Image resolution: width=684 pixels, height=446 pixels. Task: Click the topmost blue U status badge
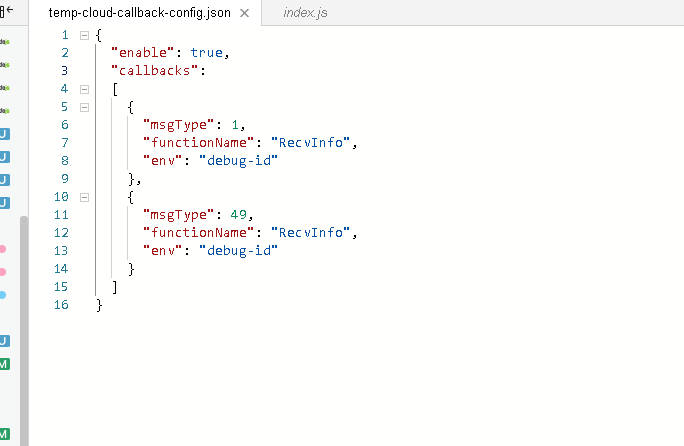[4, 134]
